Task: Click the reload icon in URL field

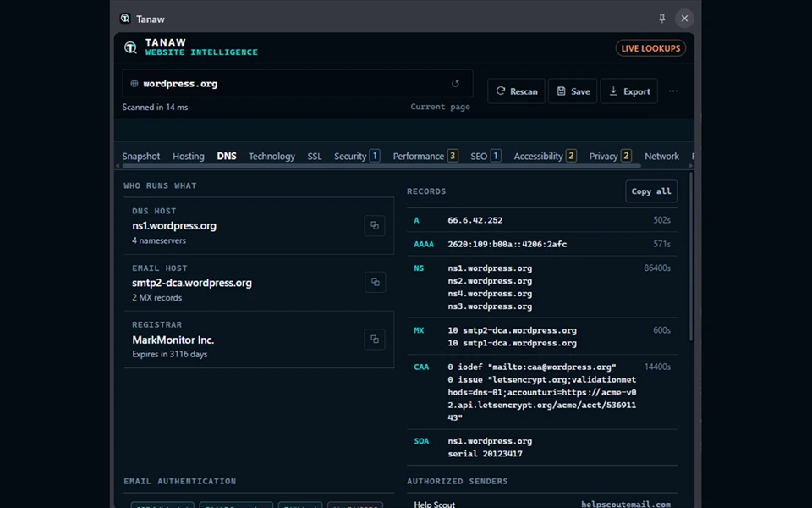Action: [x=455, y=84]
